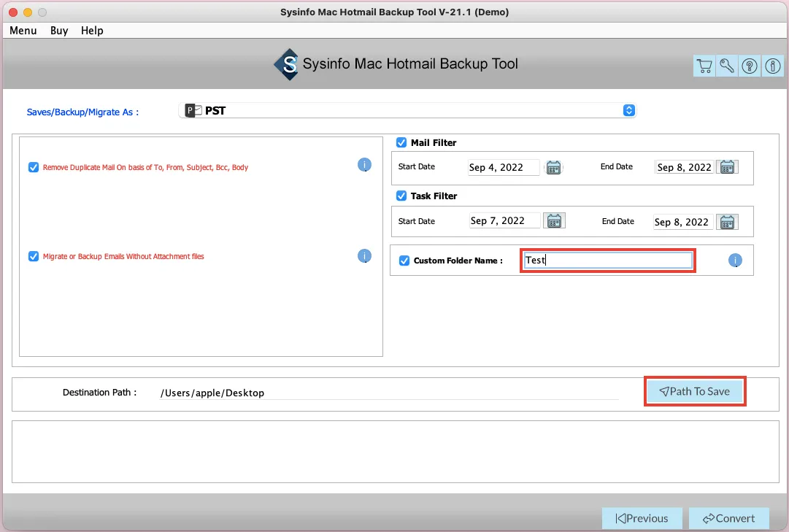Show info for Custom Folder Name

point(735,261)
